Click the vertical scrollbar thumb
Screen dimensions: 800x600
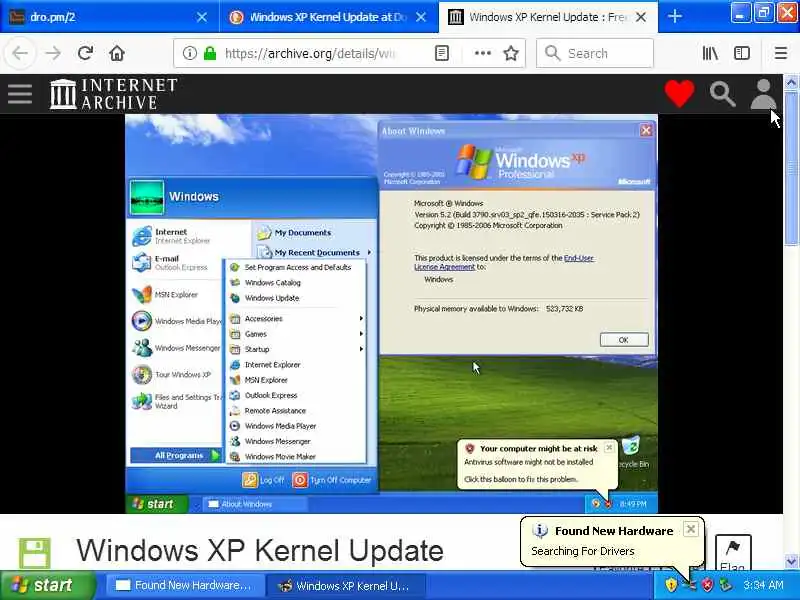[791, 168]
